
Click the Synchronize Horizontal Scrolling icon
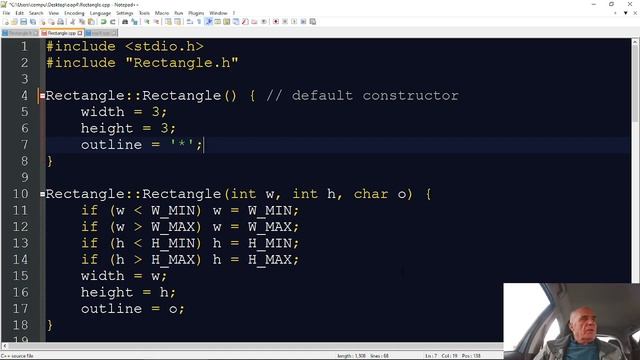pyautogui.click(x=178, y=22)
